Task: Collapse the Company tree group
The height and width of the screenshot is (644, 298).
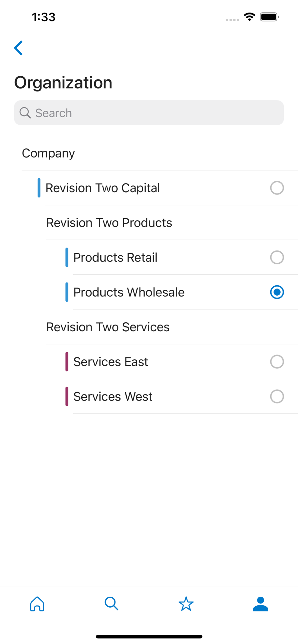Action: click(x=48, y=153)
